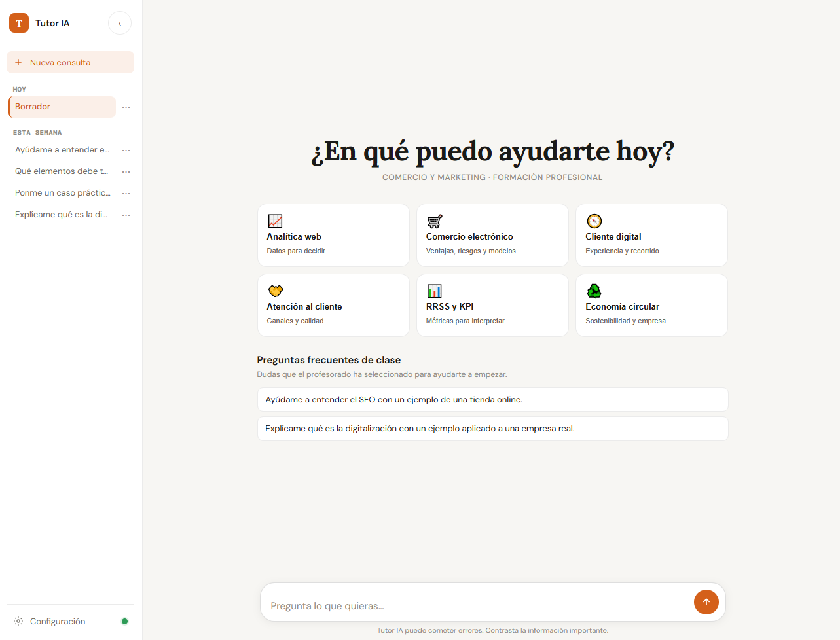This screenshot has height=640, width=840.
Task: Collapse the sidebar with the chevron button
Action: [120, 23]
